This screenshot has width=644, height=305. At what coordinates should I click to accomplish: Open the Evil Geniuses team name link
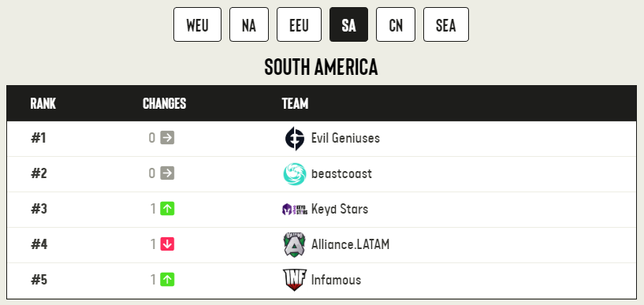coord(345,138)
